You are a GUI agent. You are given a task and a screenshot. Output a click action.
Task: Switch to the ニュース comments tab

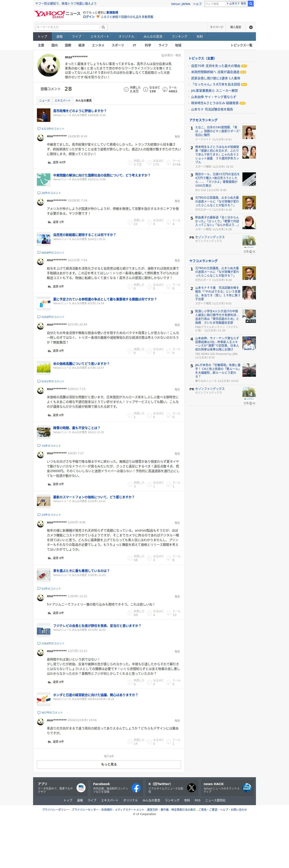click(44, 101)
